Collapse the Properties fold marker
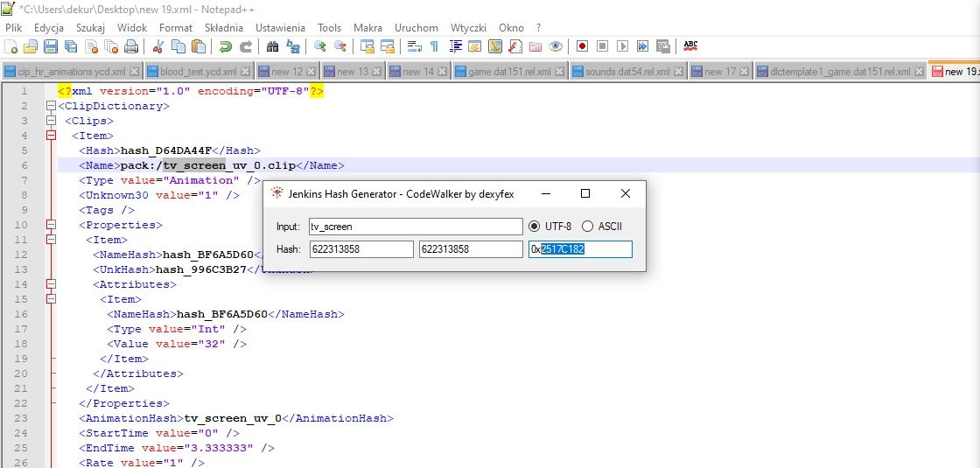This screenshot has width=980, height=468. click(52, 225)
